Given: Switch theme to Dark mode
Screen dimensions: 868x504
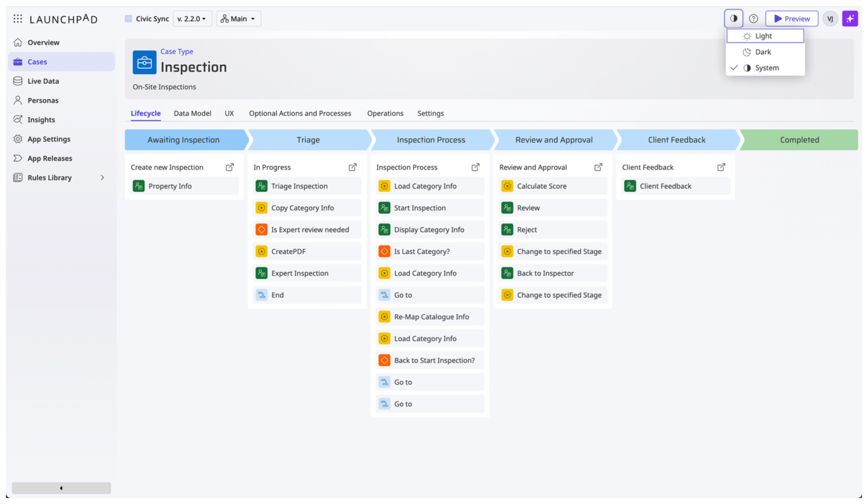Looking at the screenshot, I should tap(763, 52).
